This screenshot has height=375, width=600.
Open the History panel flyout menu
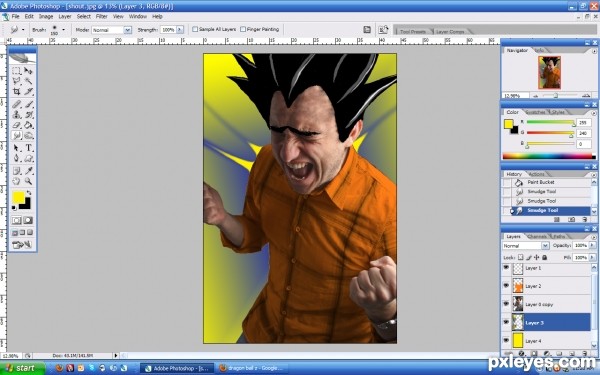[x=594, y=174]
